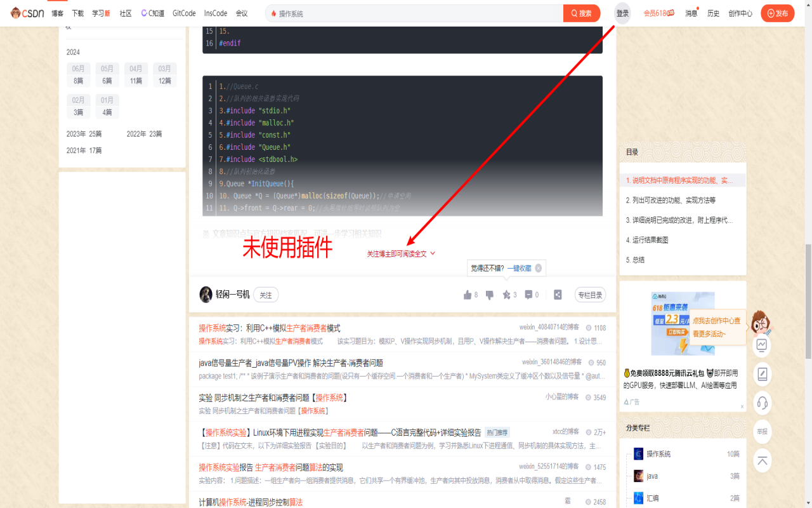The height and width of the screenshot is (508, 812).
Task: Click the thumbs-down dislike icon
Action: [490, 294]
